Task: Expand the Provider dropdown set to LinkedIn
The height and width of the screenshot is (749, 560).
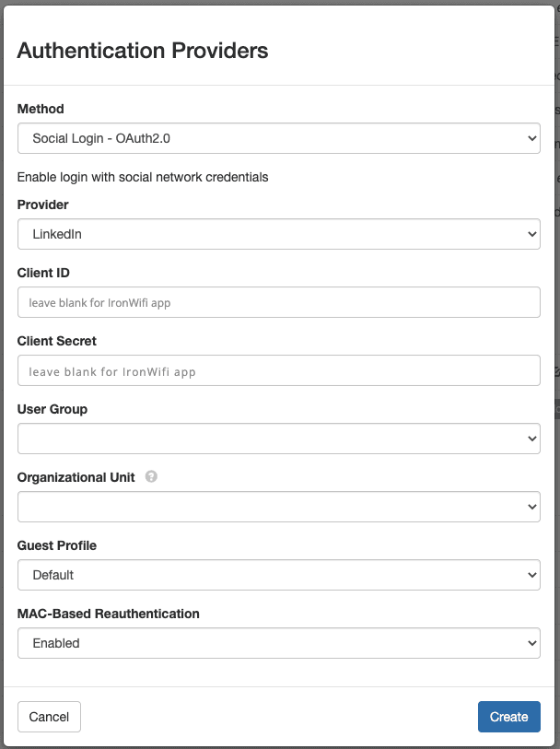Action: (x=279, y=234)
